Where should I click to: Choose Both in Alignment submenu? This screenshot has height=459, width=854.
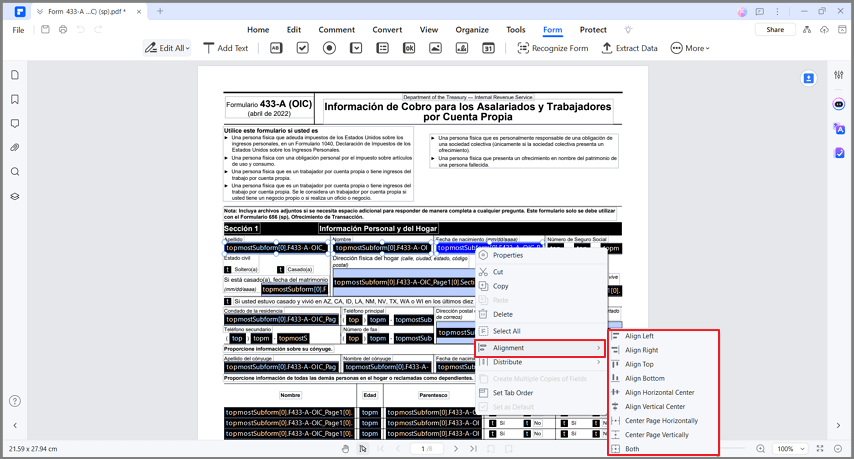tap(663, 449)
